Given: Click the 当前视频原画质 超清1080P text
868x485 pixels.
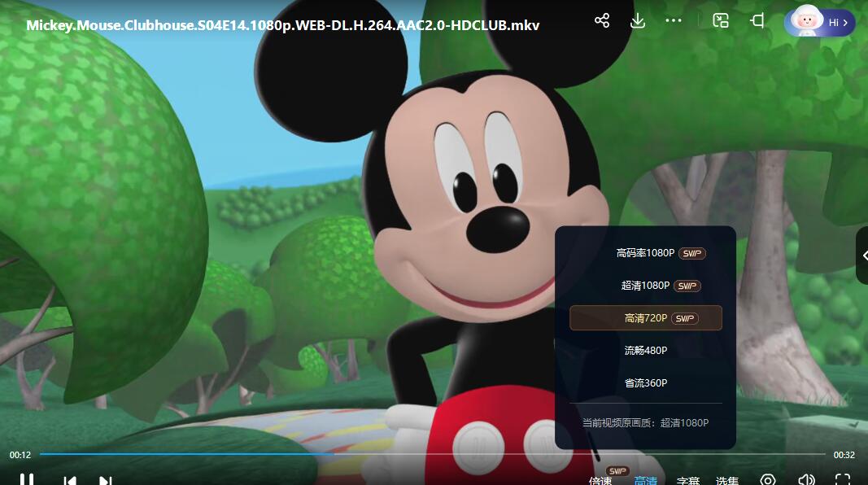Looking at the screenshot, I should 645,423.
